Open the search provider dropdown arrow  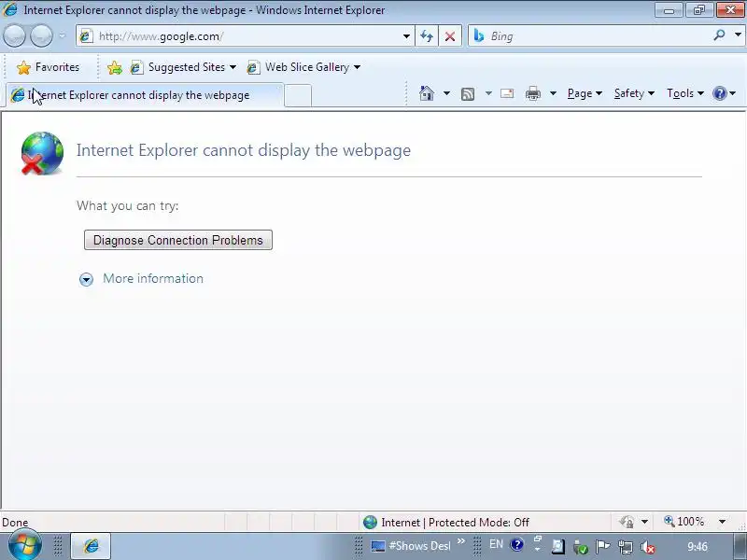click(738, 35)
